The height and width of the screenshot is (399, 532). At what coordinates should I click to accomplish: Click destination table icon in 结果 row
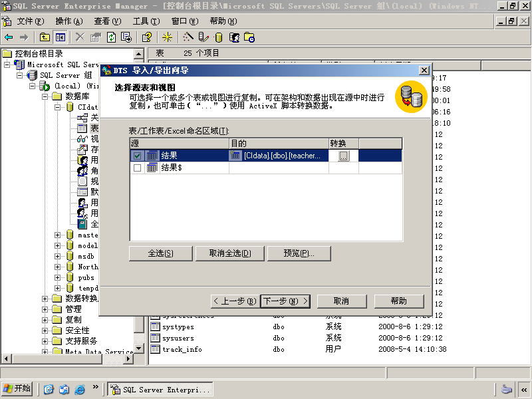[x=235, y=156]
